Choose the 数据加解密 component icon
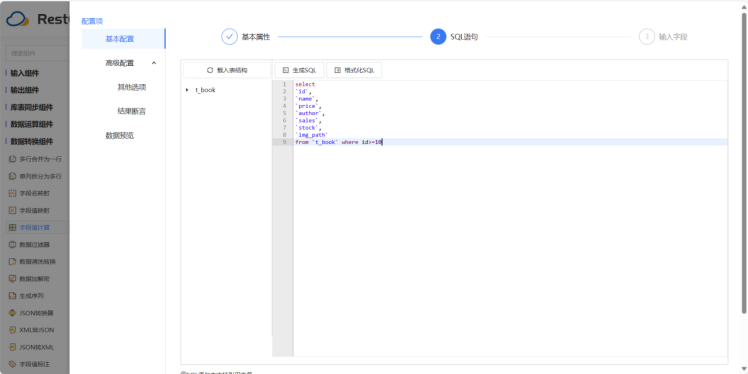This screenshot has height=374, width=748. [x=13, y=279]
